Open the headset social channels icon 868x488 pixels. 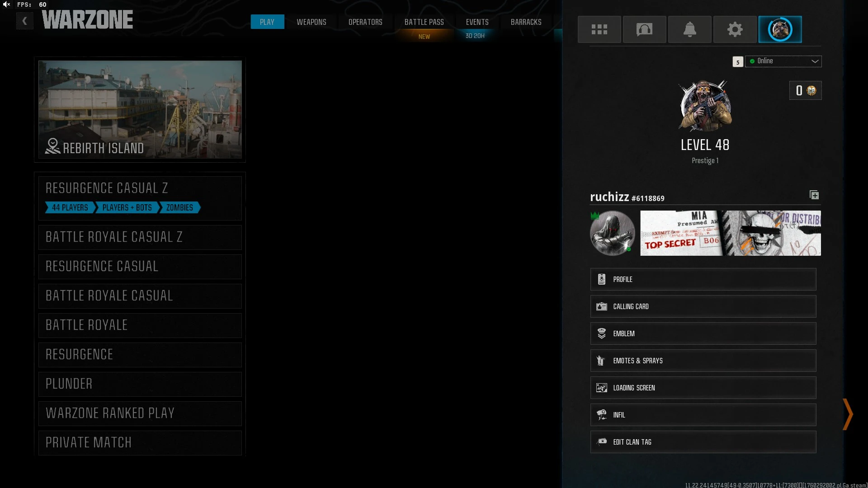644,29
